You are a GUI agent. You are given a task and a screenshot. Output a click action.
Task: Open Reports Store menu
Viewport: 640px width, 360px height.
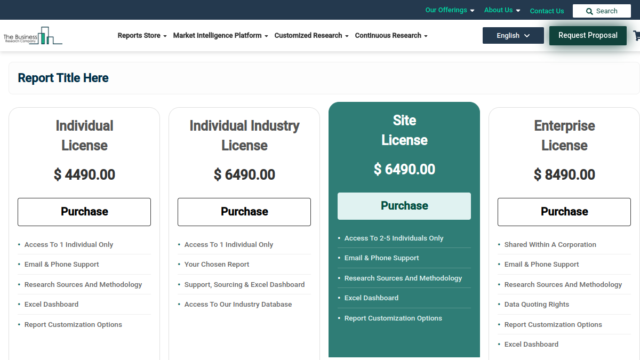coord(142,36)
